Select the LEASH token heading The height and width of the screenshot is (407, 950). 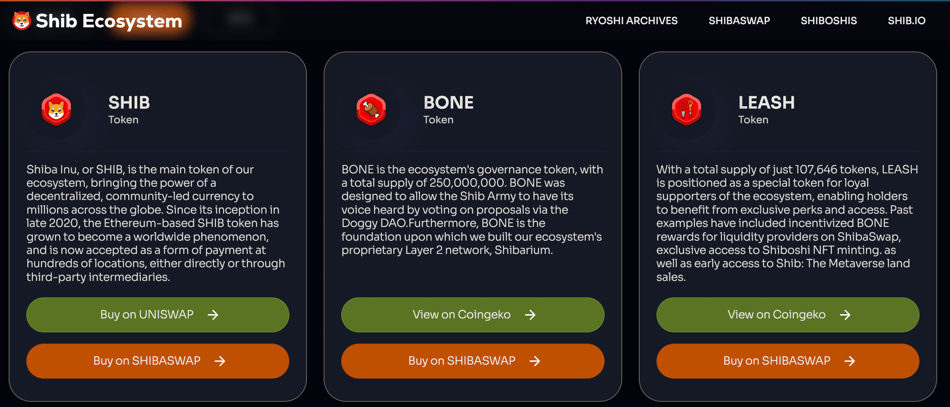pyautogui.click(x=766, y=102)
